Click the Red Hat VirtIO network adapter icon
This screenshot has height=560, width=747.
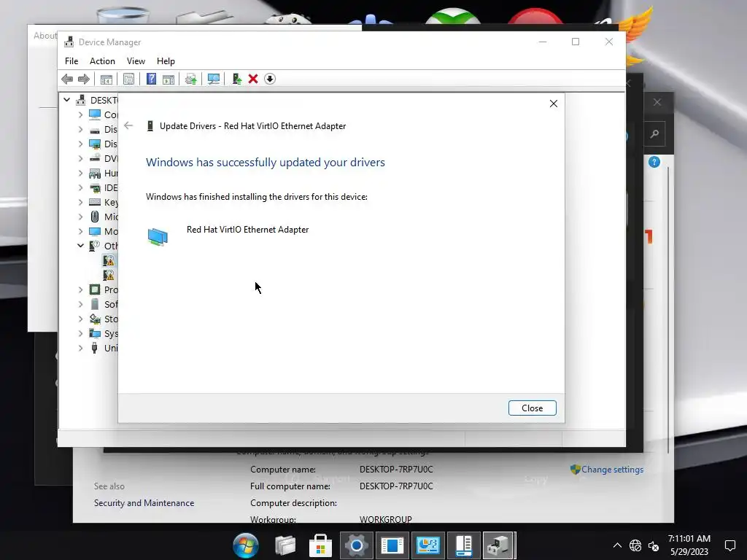point(158,236)
